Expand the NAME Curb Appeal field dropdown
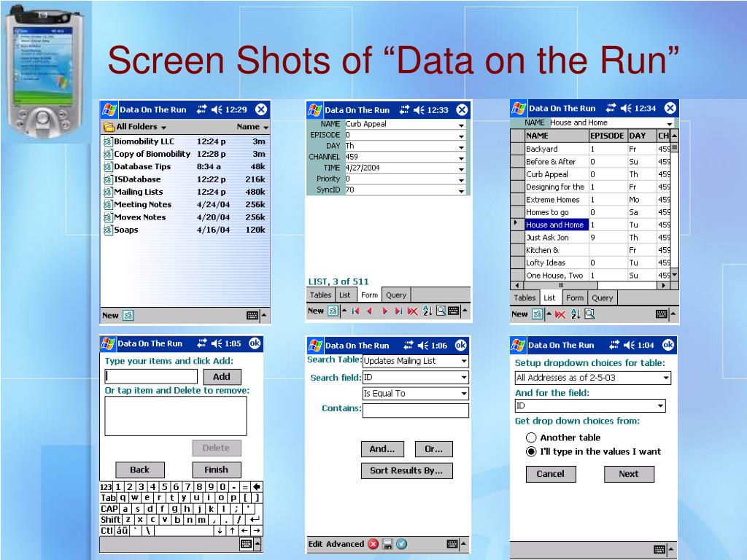 (x=461, y=124)
